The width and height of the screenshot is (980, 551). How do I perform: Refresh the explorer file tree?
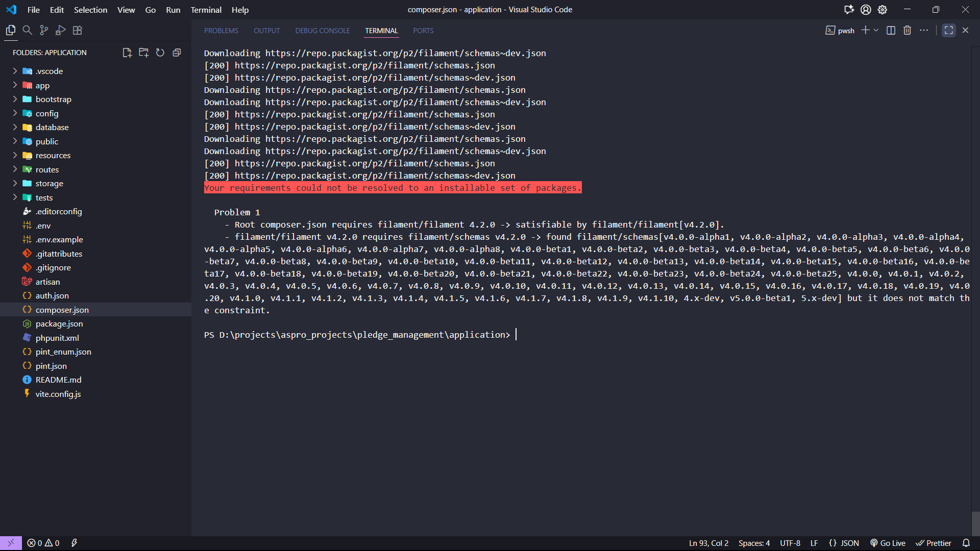[x=160, y=53]
